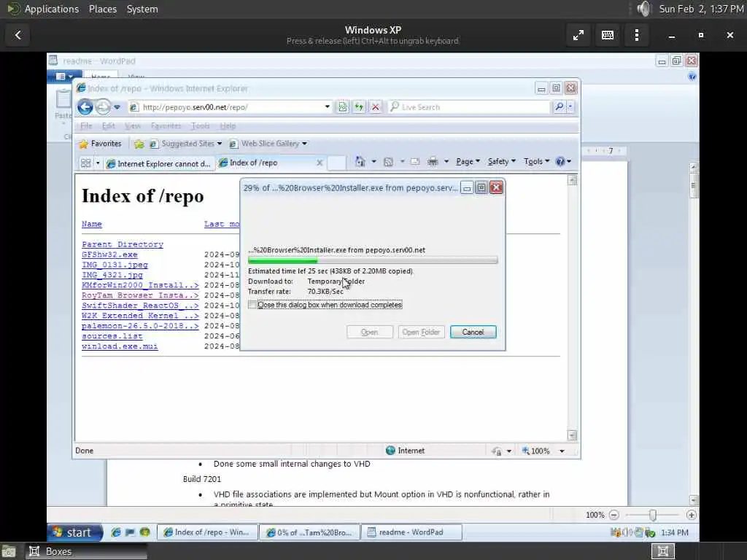Open the address bar history dropdown
The width and height of the screenshot is (747, 560).
pos(328,107)
